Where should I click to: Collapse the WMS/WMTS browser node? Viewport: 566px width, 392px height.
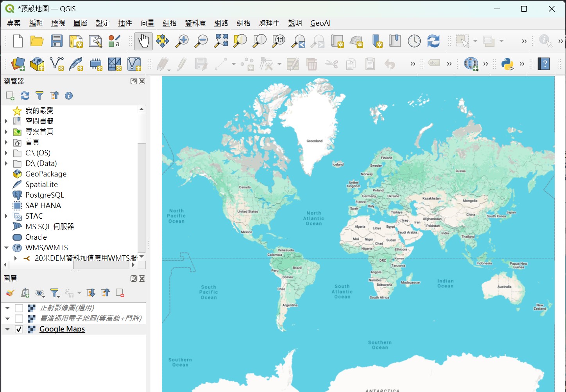click(x=6, y=248)
